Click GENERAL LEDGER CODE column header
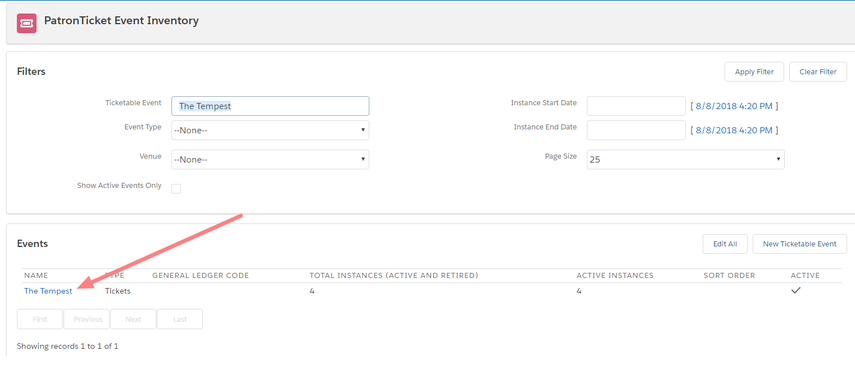 [200, 275]
